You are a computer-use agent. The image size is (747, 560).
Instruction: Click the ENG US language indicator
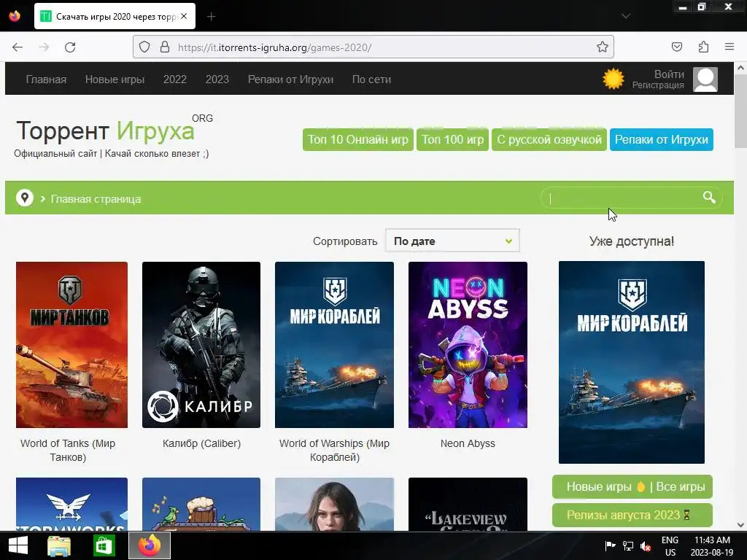coord(670,546)
